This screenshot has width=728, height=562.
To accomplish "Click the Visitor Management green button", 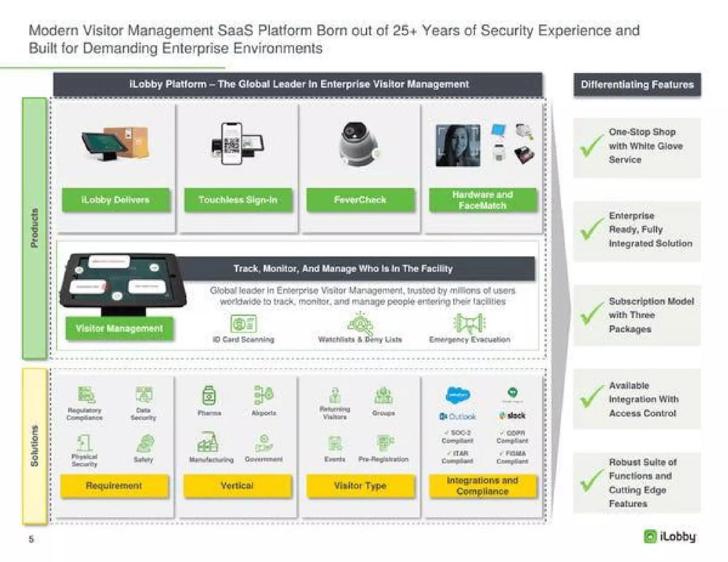I will [119, 328].
